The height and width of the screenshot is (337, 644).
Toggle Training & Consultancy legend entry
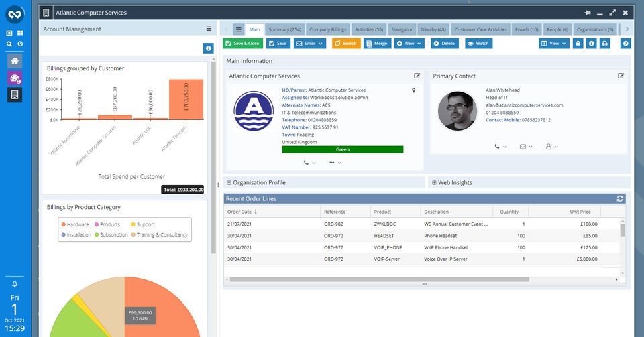point(159,235)
